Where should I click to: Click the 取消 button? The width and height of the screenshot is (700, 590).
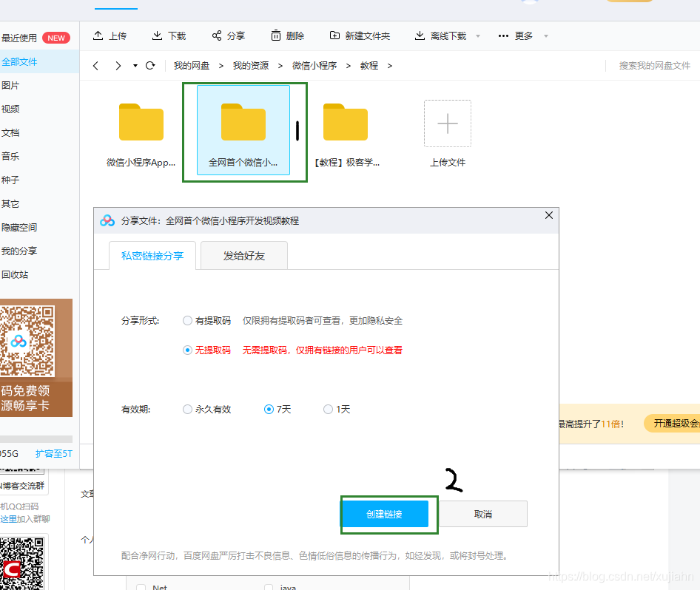tap(483, 514)
